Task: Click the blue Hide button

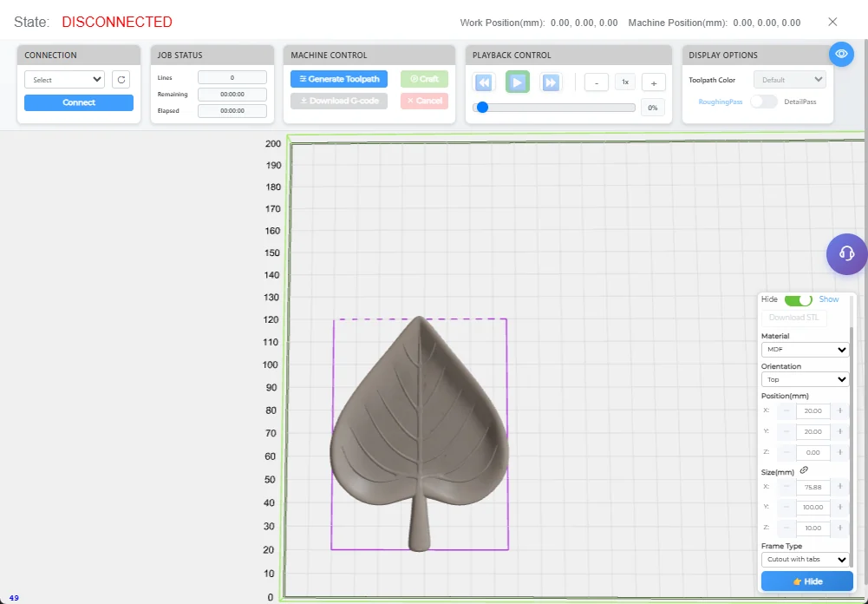Action: point(807,581)
